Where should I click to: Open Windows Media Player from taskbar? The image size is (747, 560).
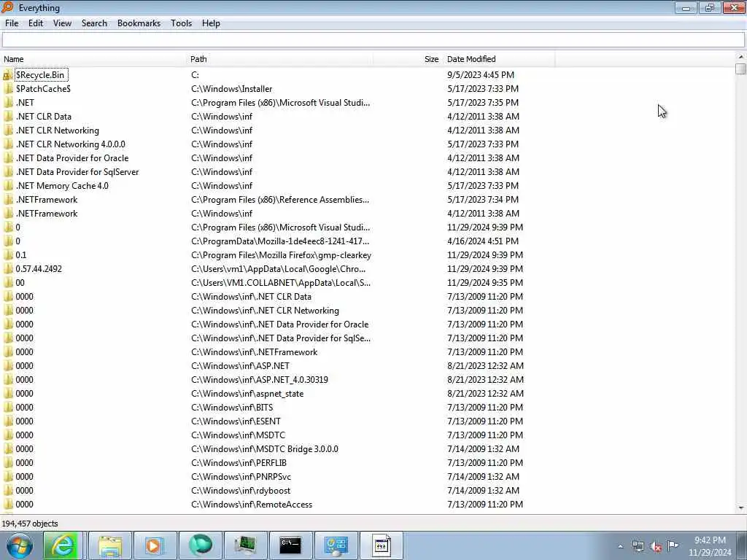coord(155,545)
